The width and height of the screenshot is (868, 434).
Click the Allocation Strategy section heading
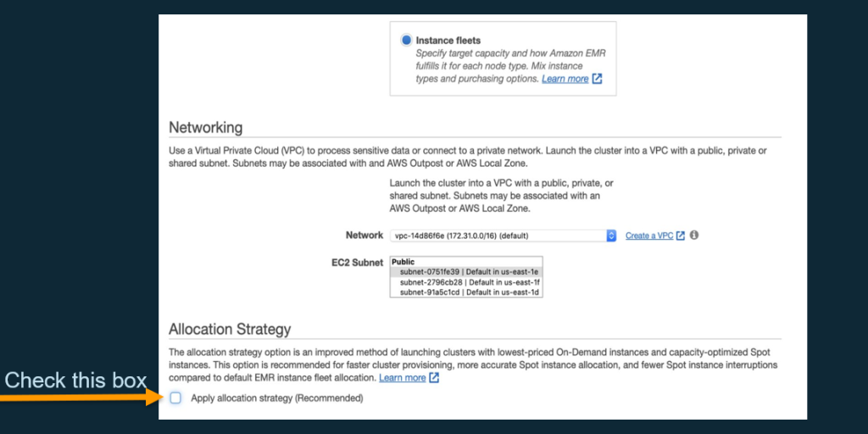click(x=230, y=329)
